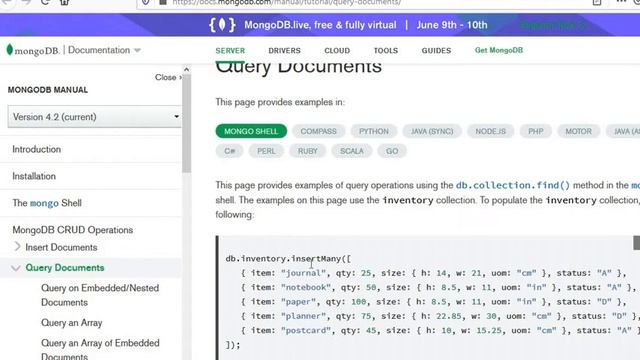Open Insert Documents sidebar link

click(61, 247)
